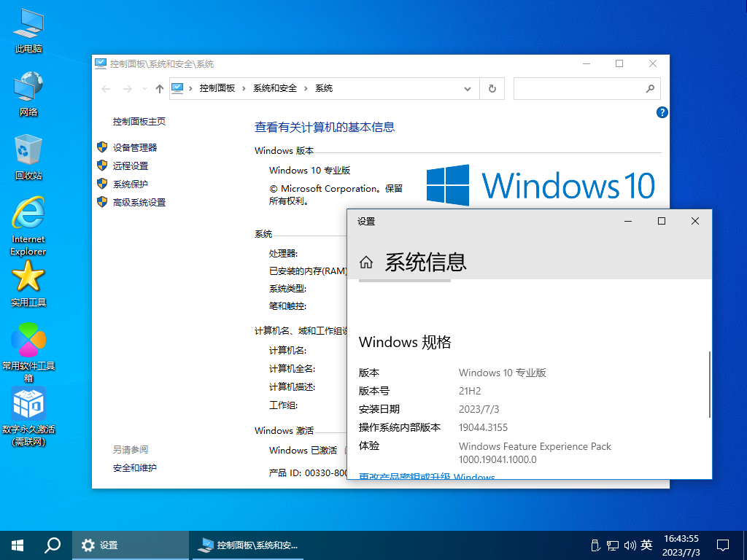Click search magnifier in Control Panel
Viewport: 747px width, 560px height.
(650, 88)
